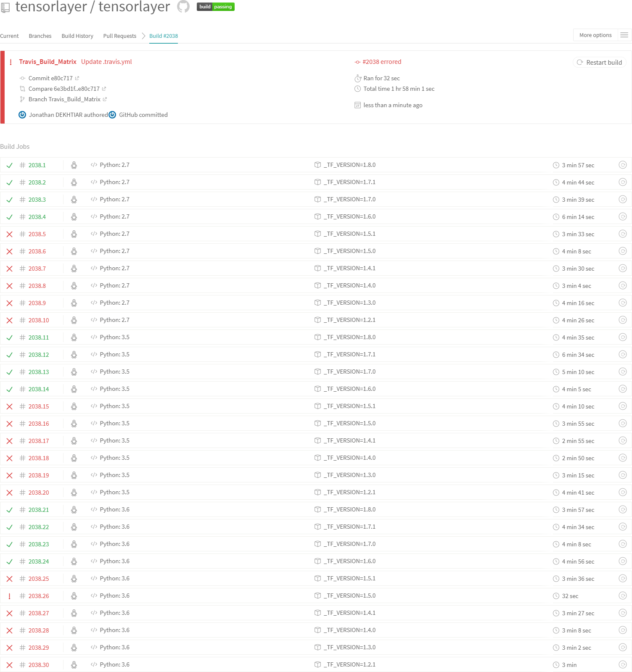Screen dimensions: 632x672
Task: Open job 2038.13 link
Action: [39, 372]
